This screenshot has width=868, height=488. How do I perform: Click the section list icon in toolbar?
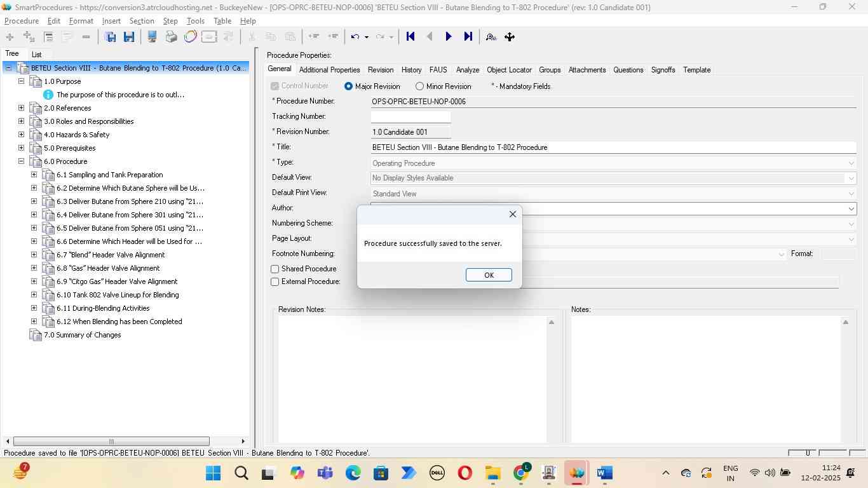(48, 37)
